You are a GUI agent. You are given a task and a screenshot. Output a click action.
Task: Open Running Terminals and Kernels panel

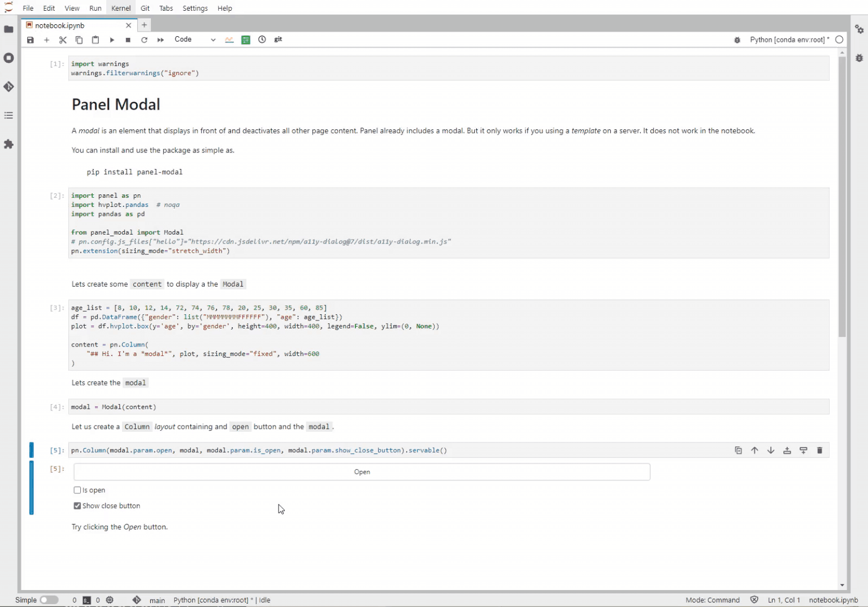pyautogui.click(x=8, y=58)
